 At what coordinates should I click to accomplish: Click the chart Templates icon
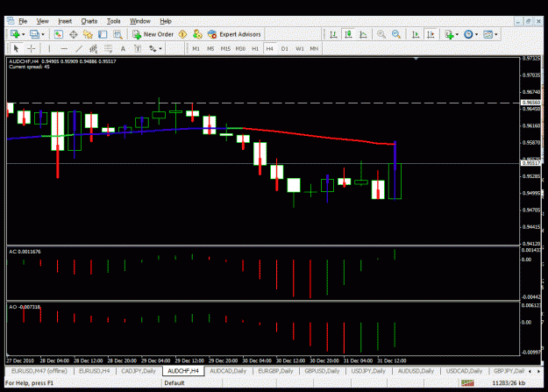(488, 34)
